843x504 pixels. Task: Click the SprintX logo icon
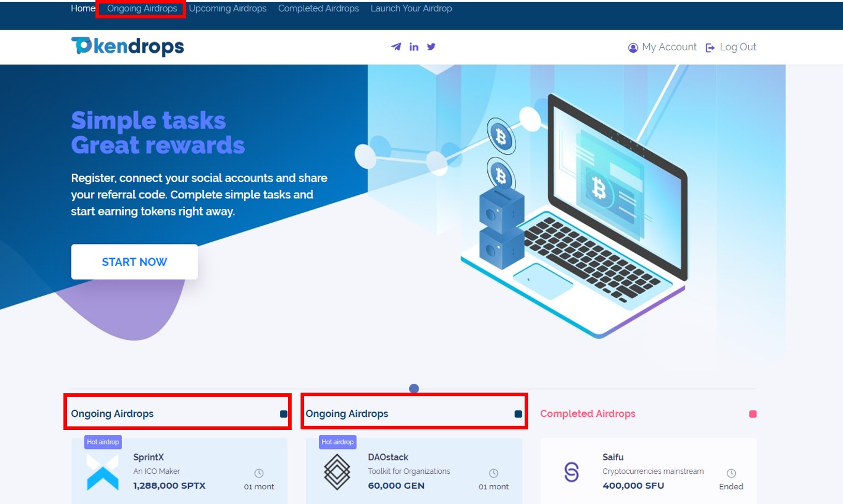coord(103,472)
